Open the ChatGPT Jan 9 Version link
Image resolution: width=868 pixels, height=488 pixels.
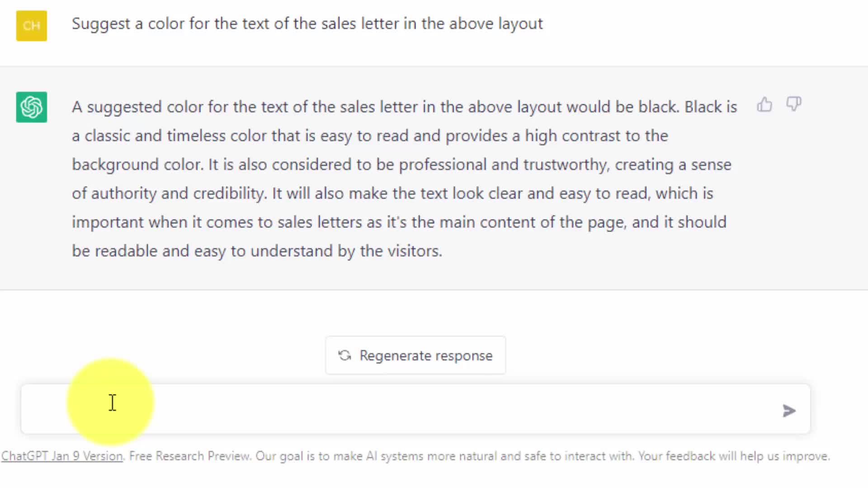[62, 456]
